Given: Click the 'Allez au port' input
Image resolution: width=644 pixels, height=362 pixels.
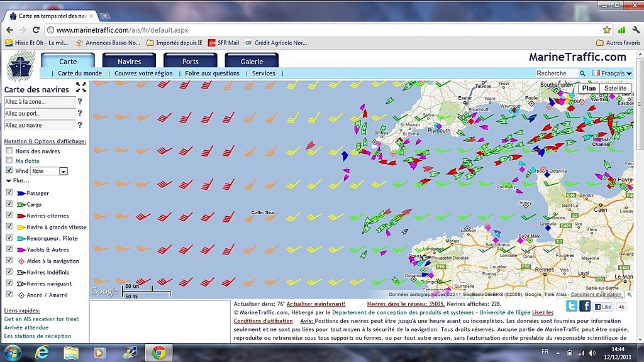Looking at the screenshot, I should point(40,113).
